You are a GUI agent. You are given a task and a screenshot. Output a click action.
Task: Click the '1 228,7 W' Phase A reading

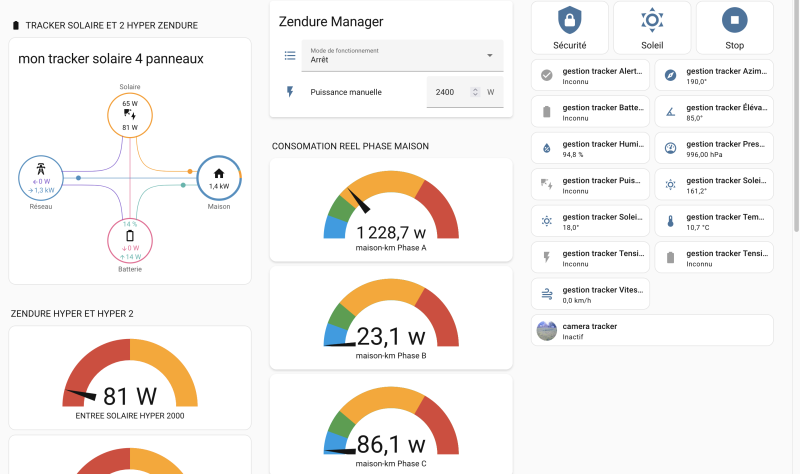click(x=391, y=233)
